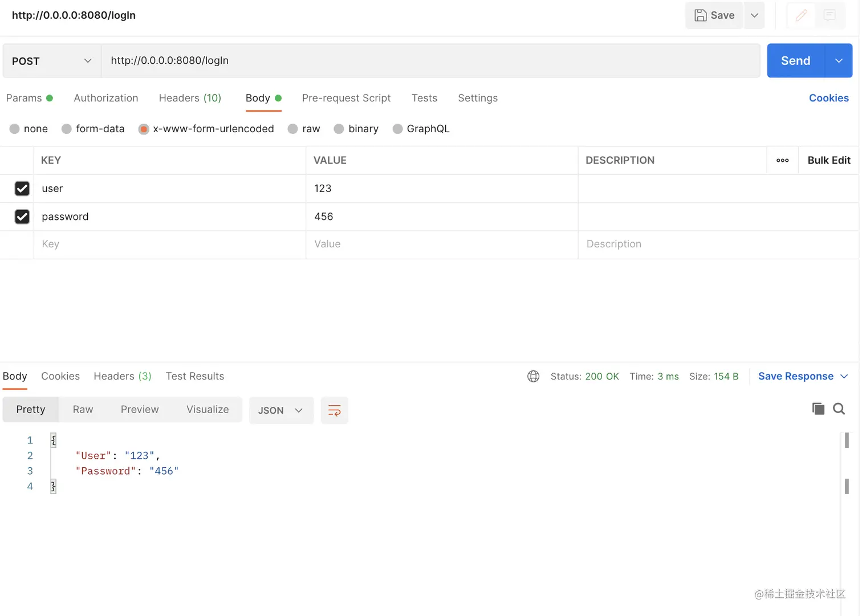Select the raw body type

point(293,129)
